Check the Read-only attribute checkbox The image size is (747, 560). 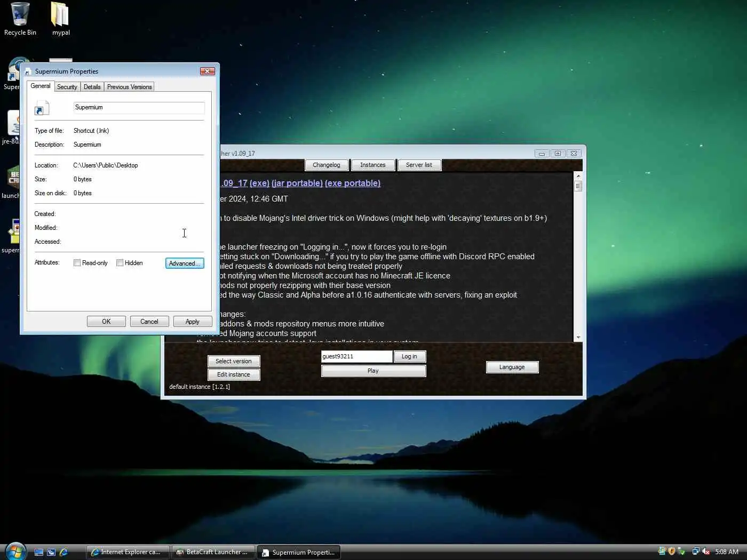coord(77,263)
